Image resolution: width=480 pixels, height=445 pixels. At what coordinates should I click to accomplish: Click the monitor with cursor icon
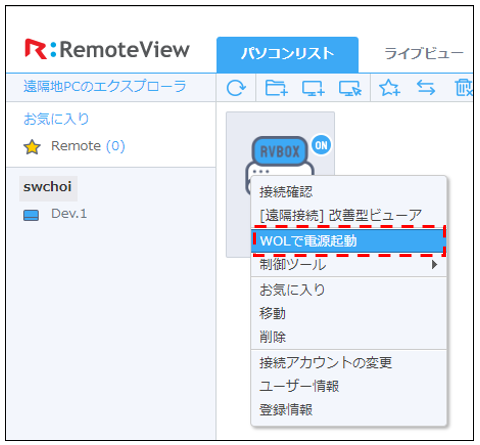350,88
